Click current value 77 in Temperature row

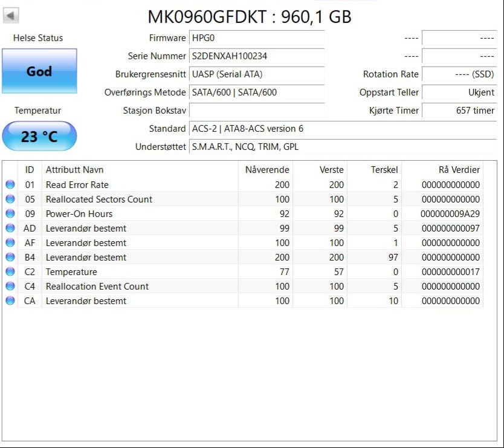point(285,271)
